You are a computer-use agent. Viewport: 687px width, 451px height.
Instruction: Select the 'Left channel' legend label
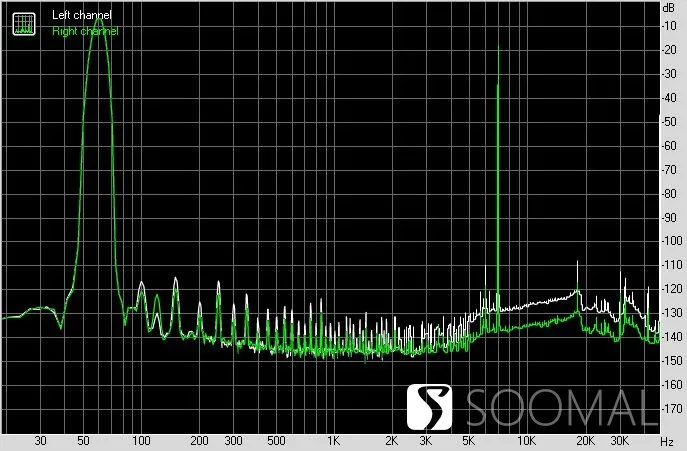coord(81,15)
